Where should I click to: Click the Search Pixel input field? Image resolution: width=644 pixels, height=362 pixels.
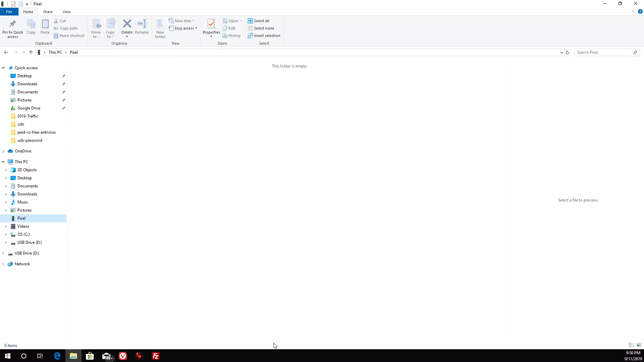pyautogui.click(x=604, y=52)
